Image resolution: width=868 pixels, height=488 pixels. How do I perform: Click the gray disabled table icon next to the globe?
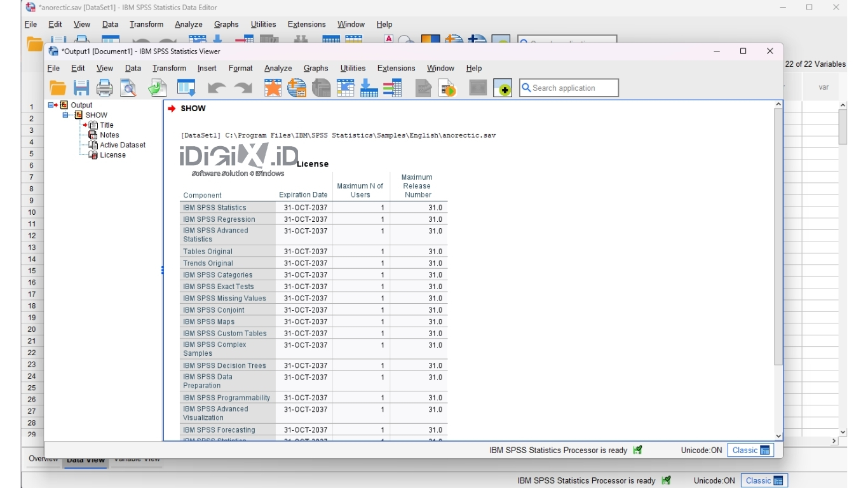click(x=322, y=88)
